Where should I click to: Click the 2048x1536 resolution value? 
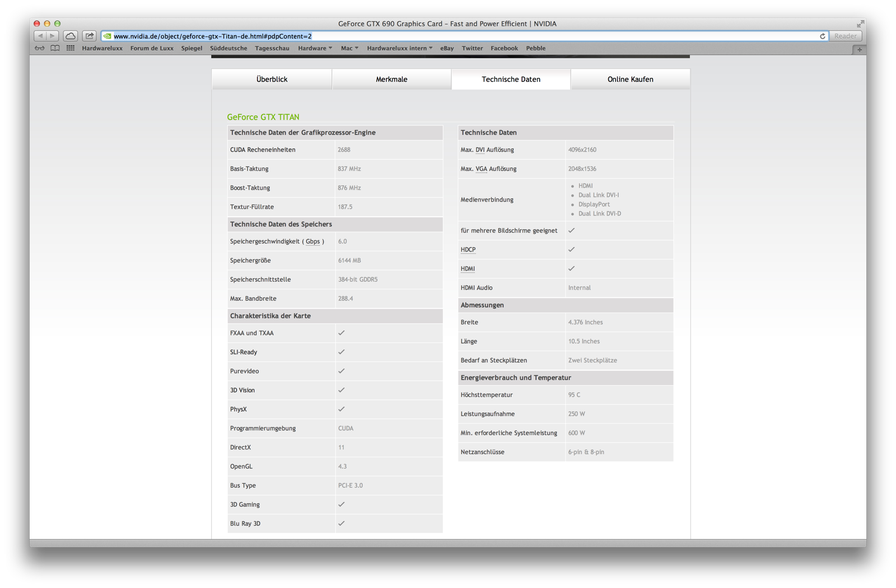[x=582, y=169]
